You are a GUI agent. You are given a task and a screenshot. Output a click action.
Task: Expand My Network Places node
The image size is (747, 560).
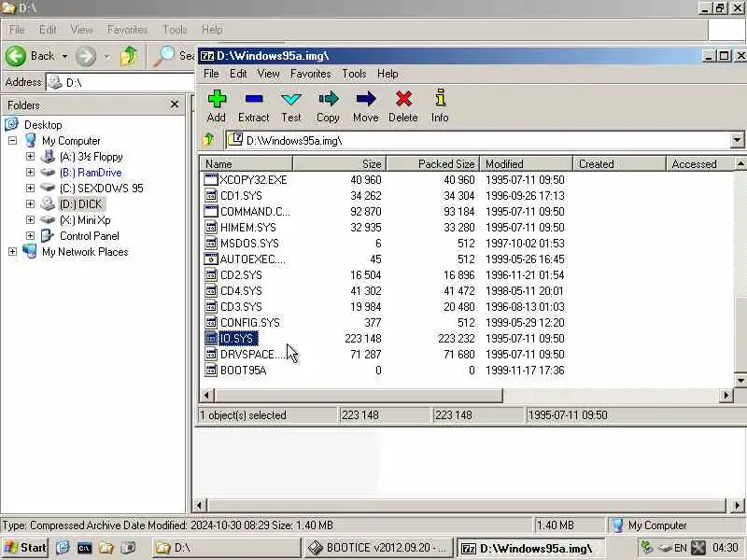12,251
